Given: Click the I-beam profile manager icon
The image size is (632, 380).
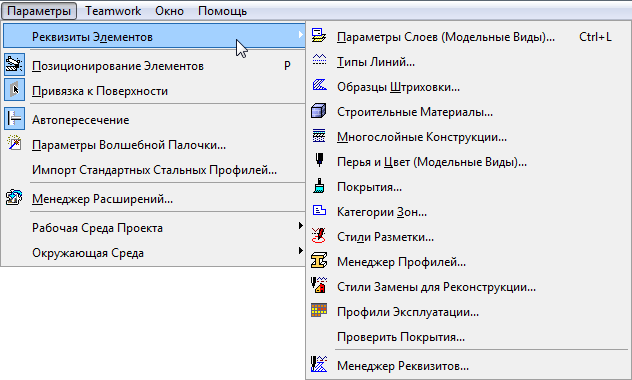Looking at the screenshot, I should click(x=319, y=260).
